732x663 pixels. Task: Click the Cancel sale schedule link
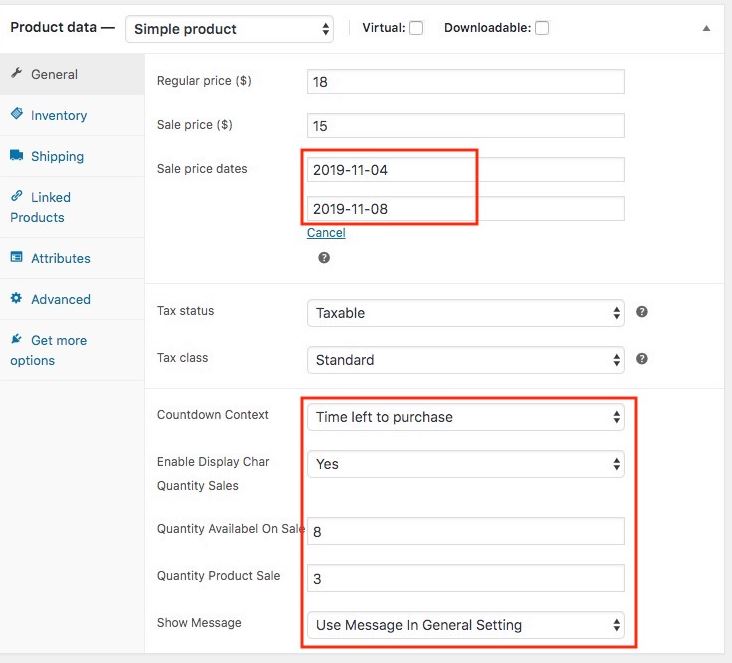[326, 233]
